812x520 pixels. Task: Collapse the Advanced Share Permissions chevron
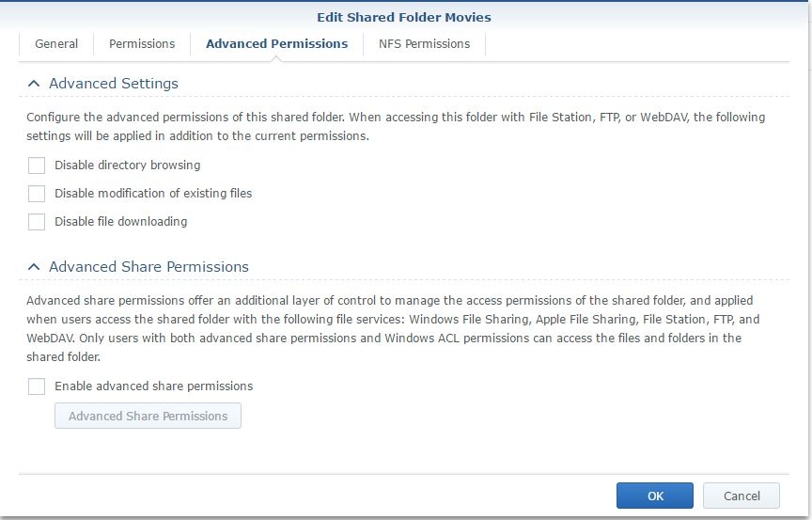click(34, 267)
